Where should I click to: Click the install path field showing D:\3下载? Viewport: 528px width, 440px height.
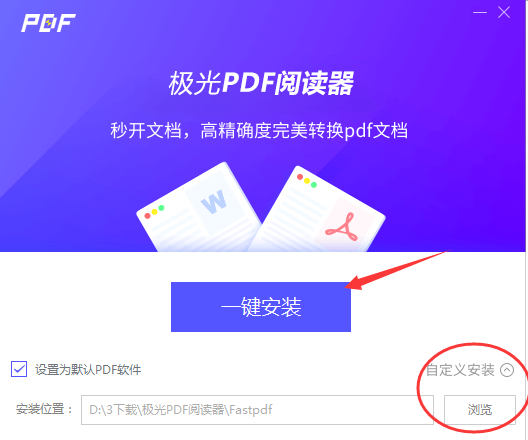[x=257, y=410]
